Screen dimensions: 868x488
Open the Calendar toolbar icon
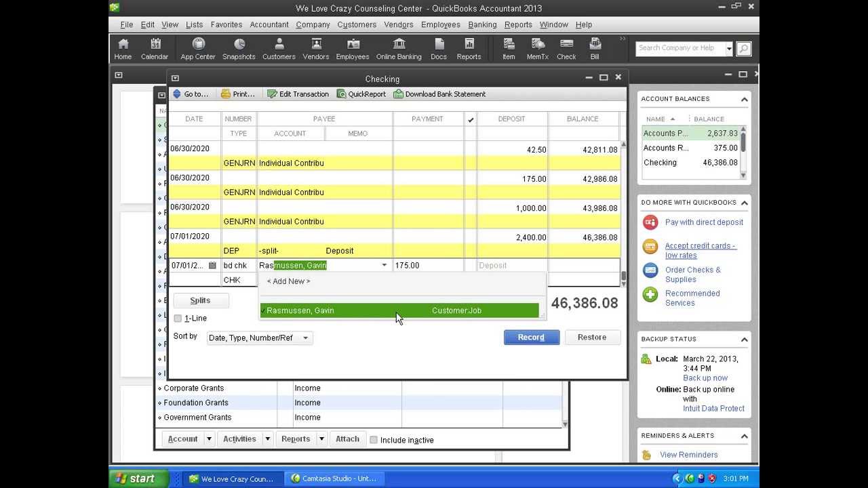pos(155,49)
